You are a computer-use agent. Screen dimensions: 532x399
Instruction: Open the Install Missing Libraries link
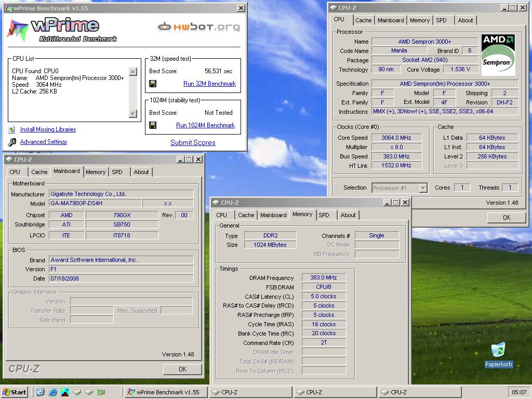[48, 129]
